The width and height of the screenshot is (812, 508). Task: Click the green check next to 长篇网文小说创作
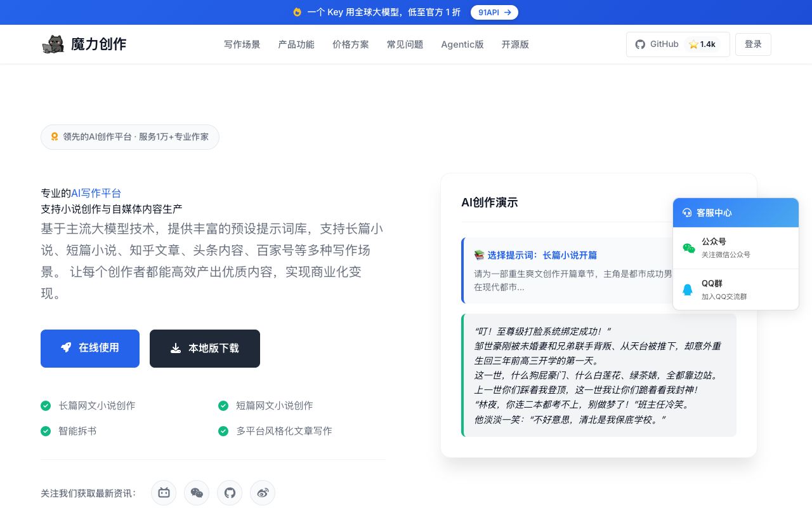click(46, 406)
